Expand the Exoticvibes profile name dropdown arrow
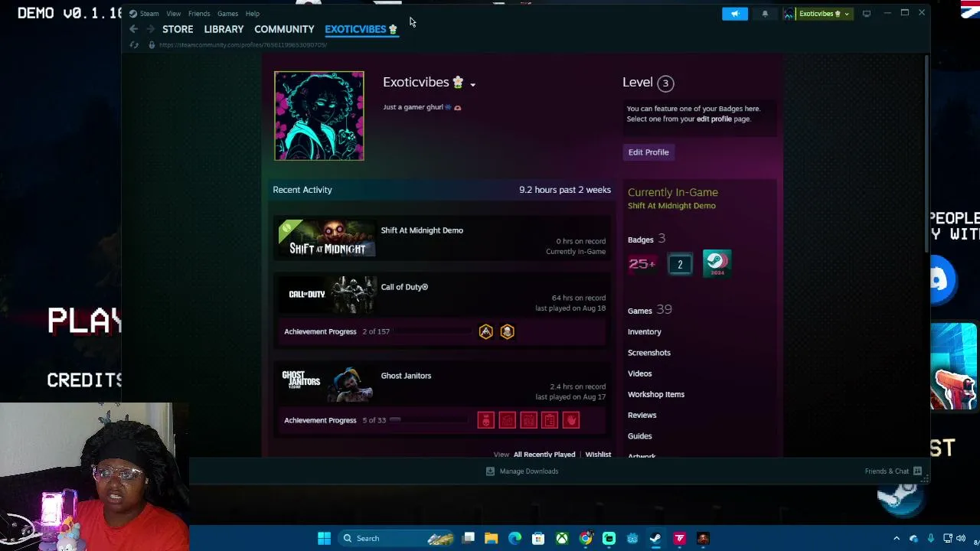 pyautogui.click(x=472, y=84)
